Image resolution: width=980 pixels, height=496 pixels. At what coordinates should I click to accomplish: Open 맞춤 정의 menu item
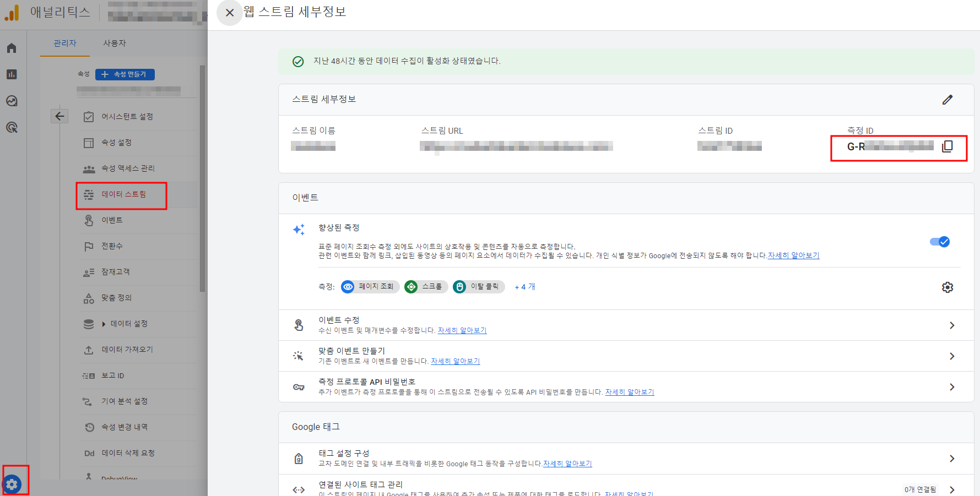[138, 298]
